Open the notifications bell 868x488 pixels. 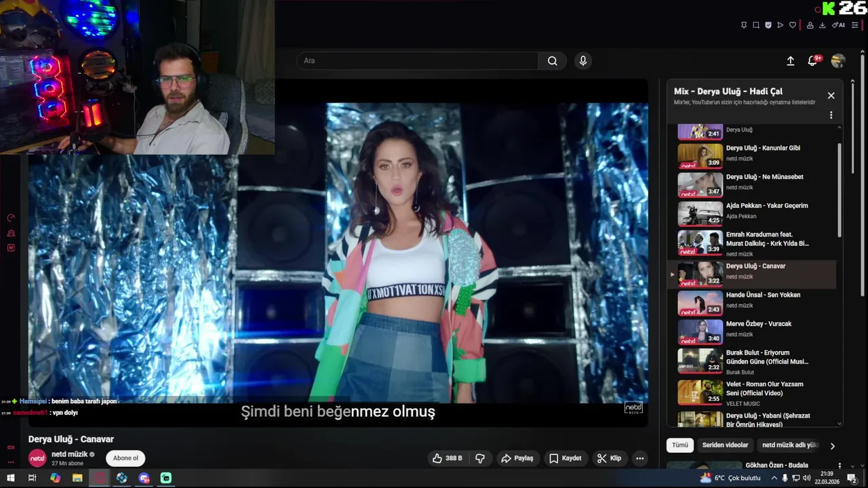[812, 61]
